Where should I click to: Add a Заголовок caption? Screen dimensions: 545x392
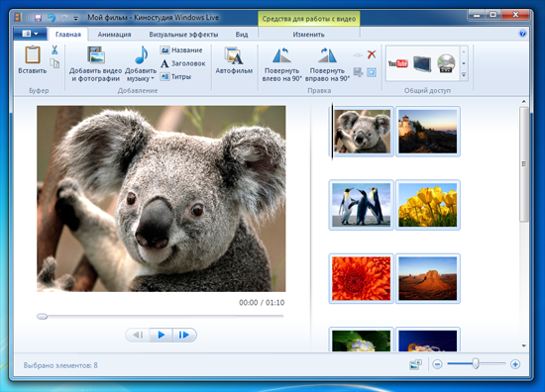[183, 63]
